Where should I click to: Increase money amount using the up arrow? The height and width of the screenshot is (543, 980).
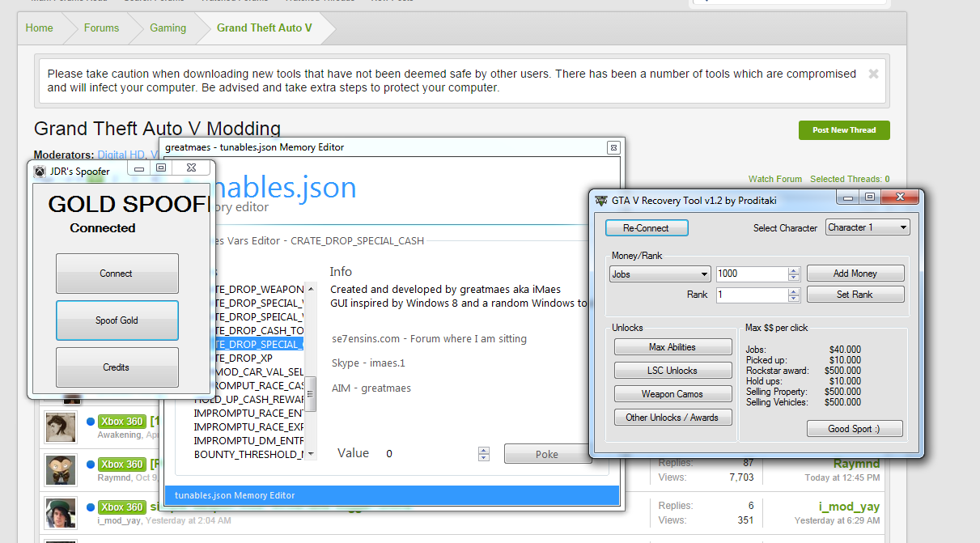(x=794, y=270)
